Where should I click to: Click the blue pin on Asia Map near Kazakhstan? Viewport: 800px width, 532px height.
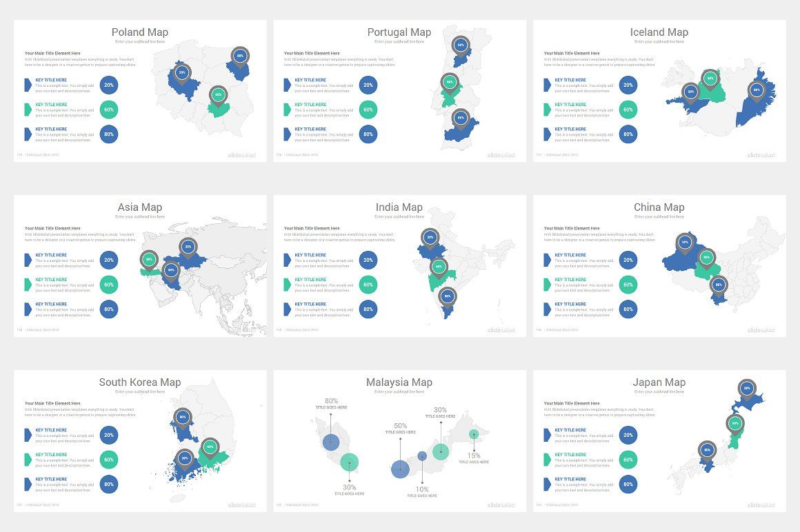188,246
